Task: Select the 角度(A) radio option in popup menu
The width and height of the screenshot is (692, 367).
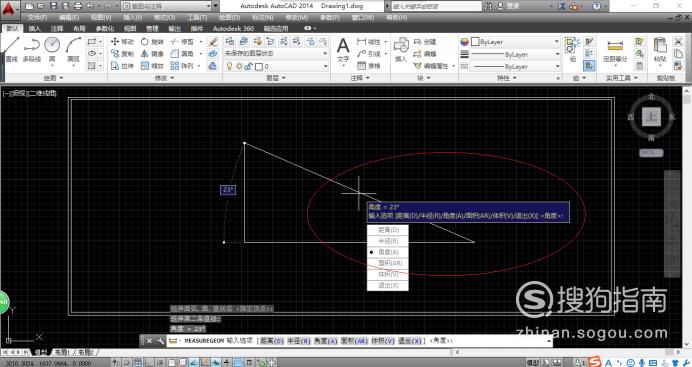Action: pyautogui.click(x=388, y=252)
